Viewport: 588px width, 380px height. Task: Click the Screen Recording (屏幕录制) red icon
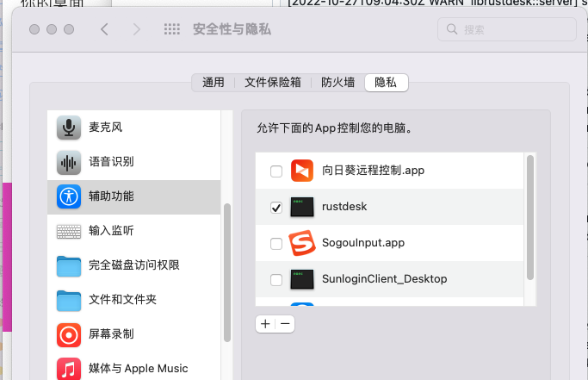pyautogui.click(x=69, y=335)
